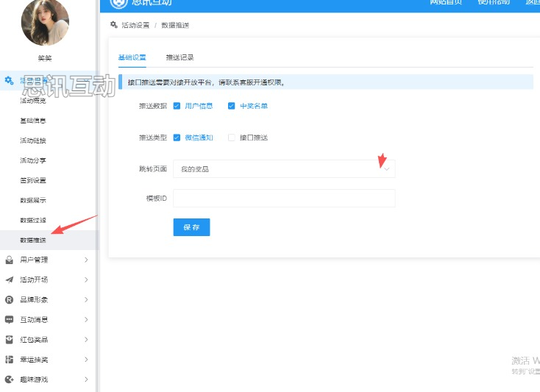
Task: Click the 互动消息 chat bubble icon
Action: point(9,319)
